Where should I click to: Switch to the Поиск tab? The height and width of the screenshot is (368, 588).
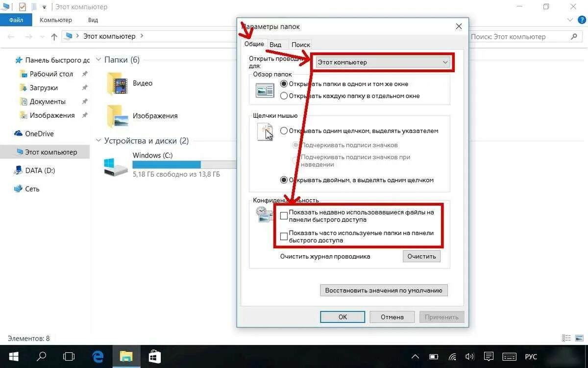click(x=301, y=45)
